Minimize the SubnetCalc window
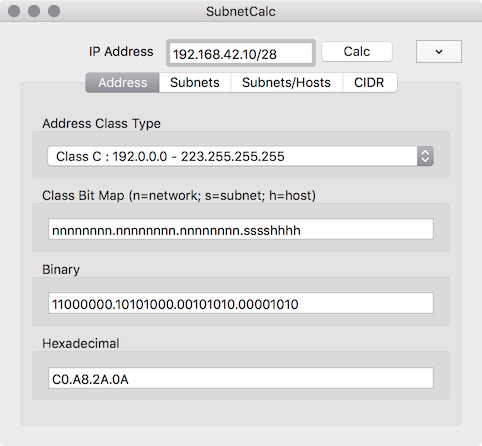 34,11
